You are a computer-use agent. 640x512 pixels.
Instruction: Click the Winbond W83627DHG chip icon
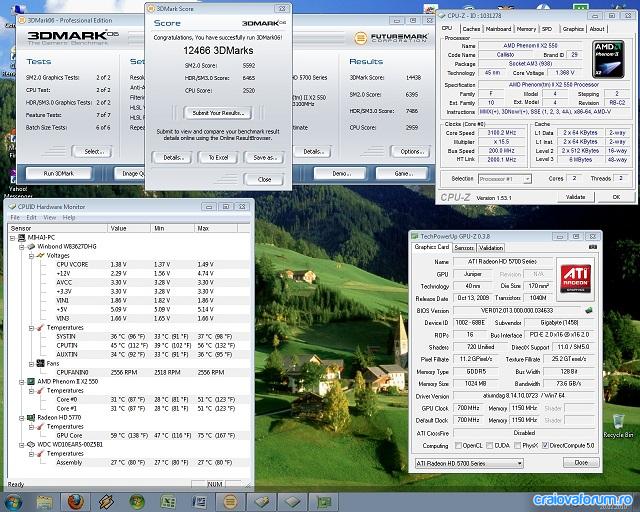[x=31, y=247]
